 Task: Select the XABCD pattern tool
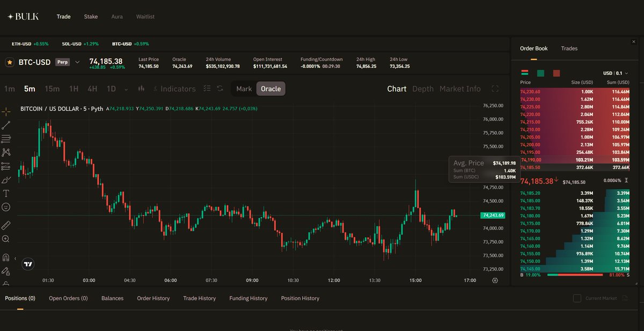[6, 153]
